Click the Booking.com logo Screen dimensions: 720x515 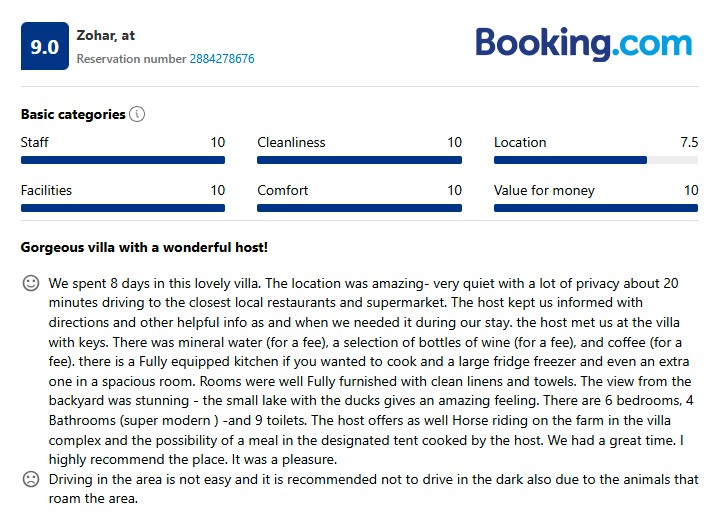tap(583, 44)
